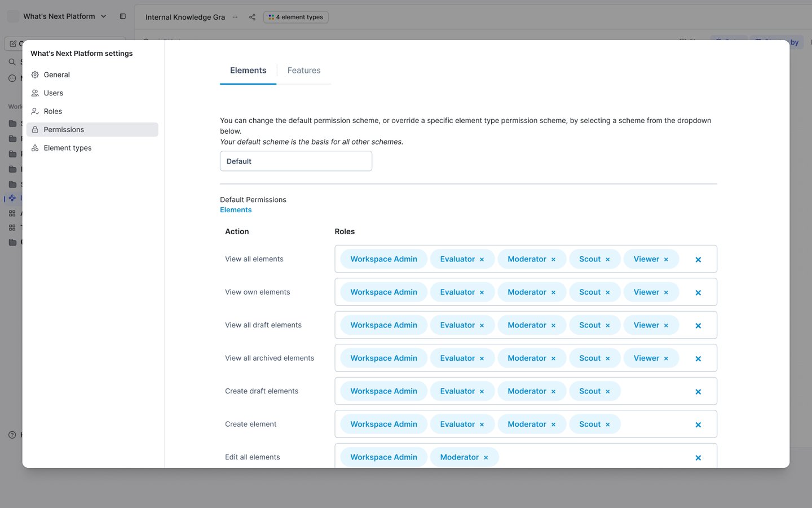Image resolution: width=812 pixels, height=508 pixels.
Task: Clear all roles for View own elements
Action: click(698, 292)
